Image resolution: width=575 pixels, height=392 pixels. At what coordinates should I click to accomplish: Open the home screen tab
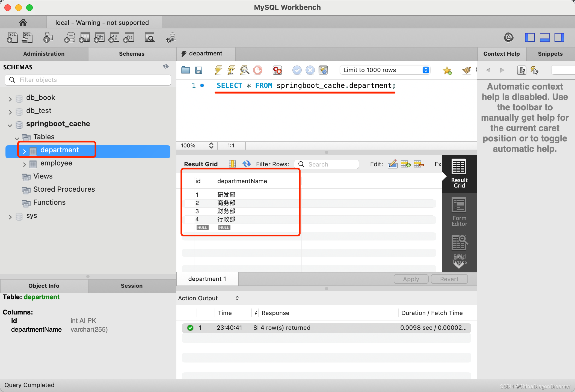click(23, 22)
